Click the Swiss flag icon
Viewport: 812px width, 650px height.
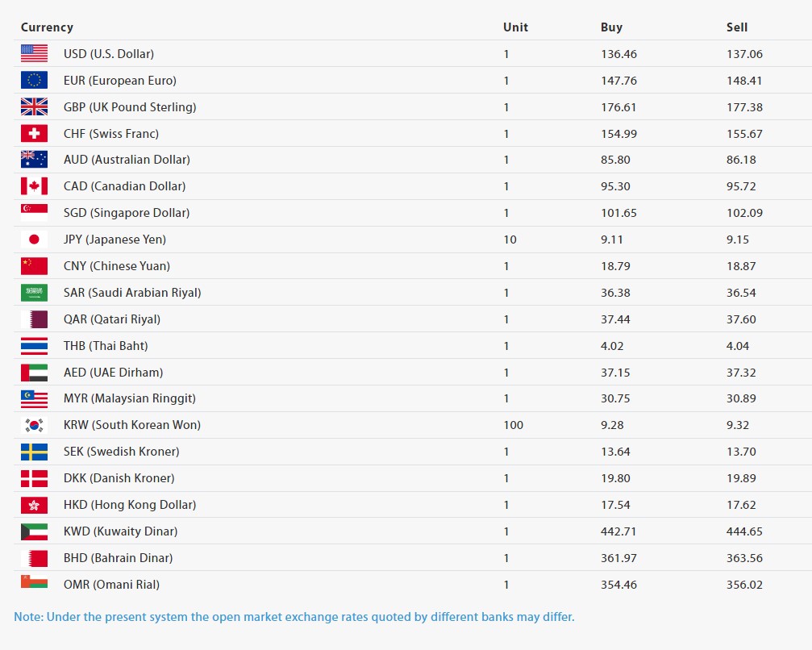[x=34, y=134]
